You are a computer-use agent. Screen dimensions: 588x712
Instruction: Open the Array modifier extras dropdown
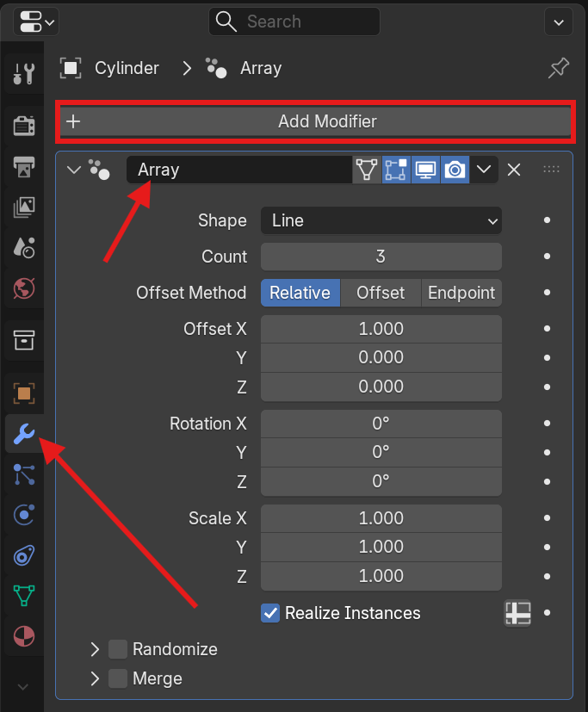point(484,170)
